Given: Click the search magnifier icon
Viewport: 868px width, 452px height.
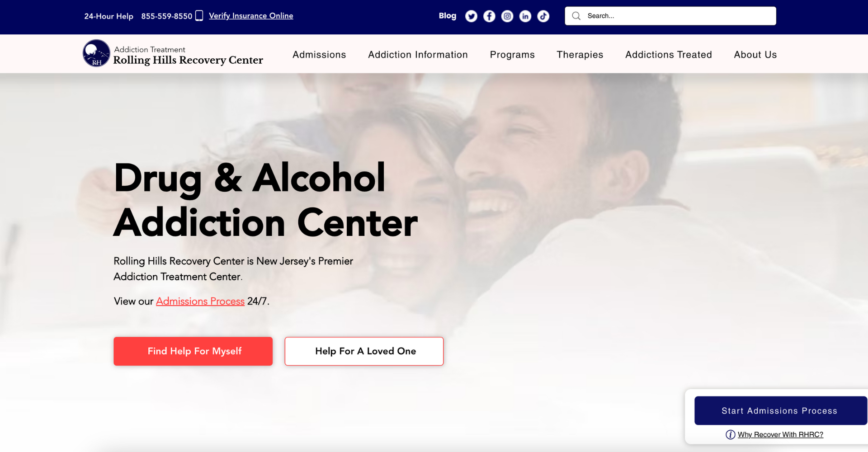Looking at the screenshot, I should click(x=576, y=16).
